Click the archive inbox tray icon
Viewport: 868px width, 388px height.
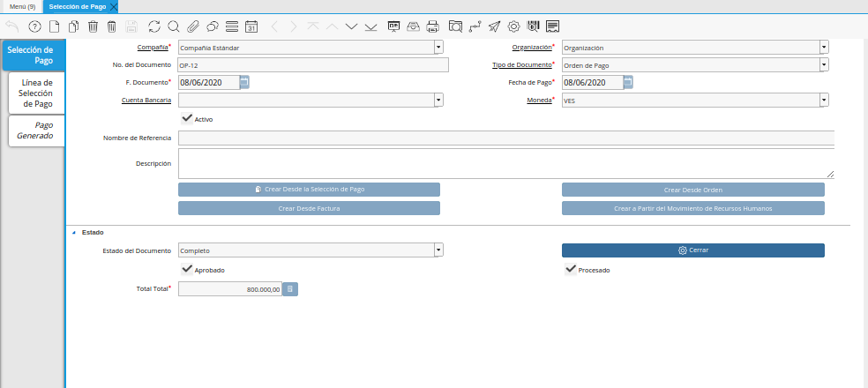413,26
